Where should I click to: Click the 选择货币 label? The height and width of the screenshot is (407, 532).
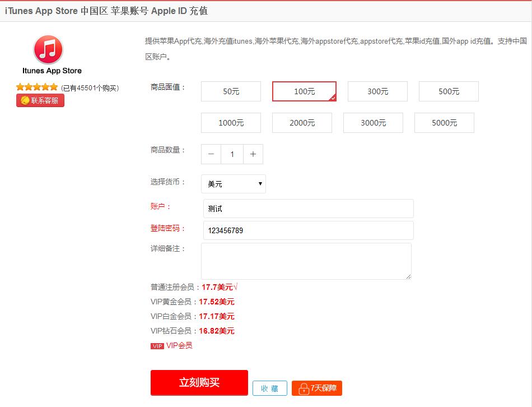pos(168,182)
